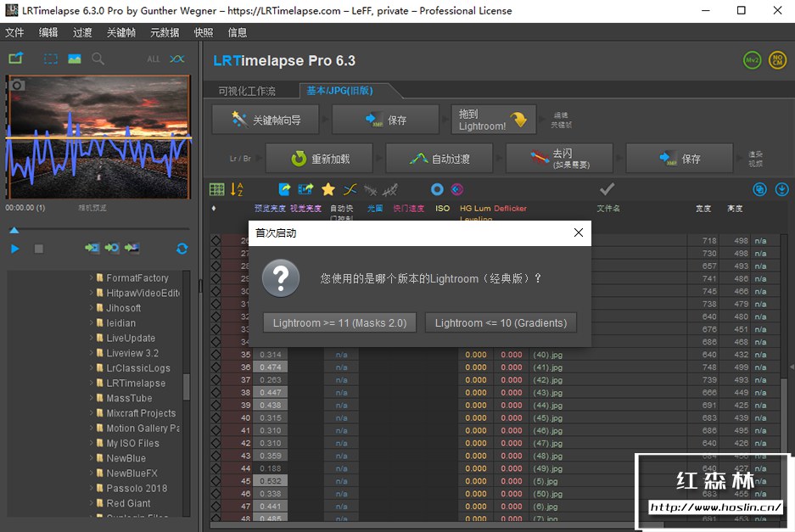
Task: Open the 快照 menu
Action: [204, 32]
